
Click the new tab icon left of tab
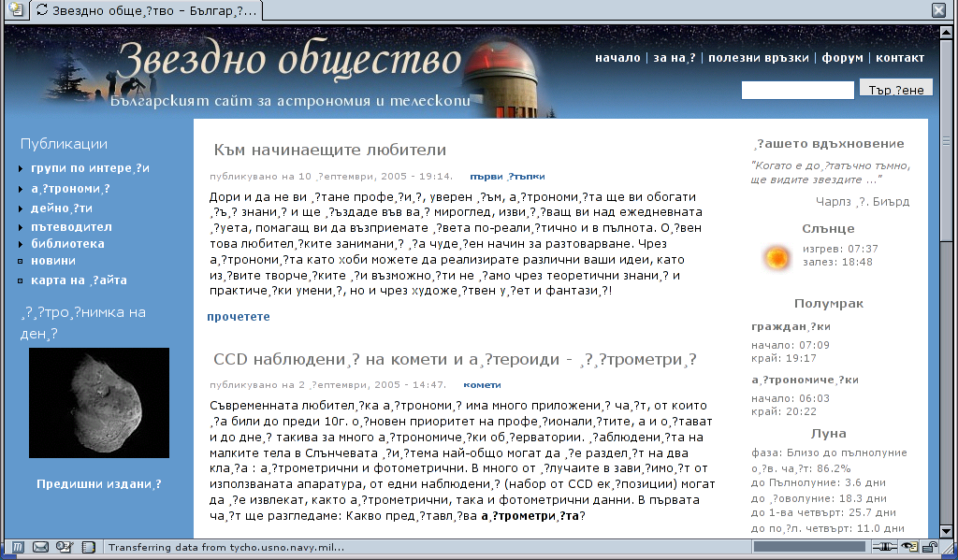(x=14, y=10)
